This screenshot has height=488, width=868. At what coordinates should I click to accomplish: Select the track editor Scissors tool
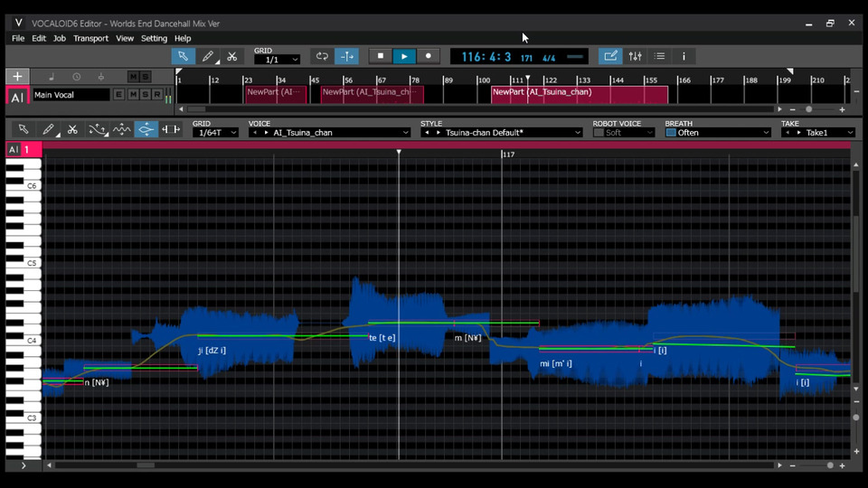(232, 56)
